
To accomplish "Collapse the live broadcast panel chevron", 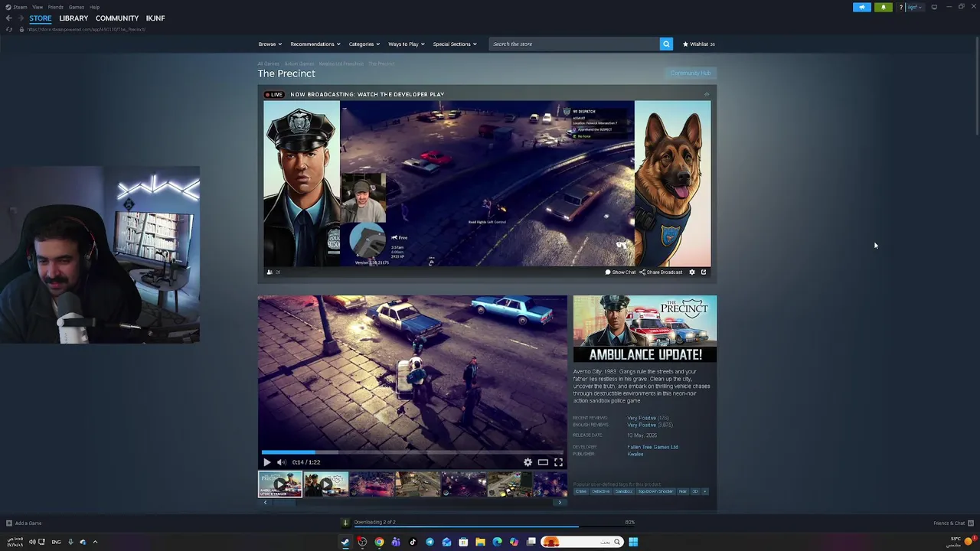I will point(707,94).
